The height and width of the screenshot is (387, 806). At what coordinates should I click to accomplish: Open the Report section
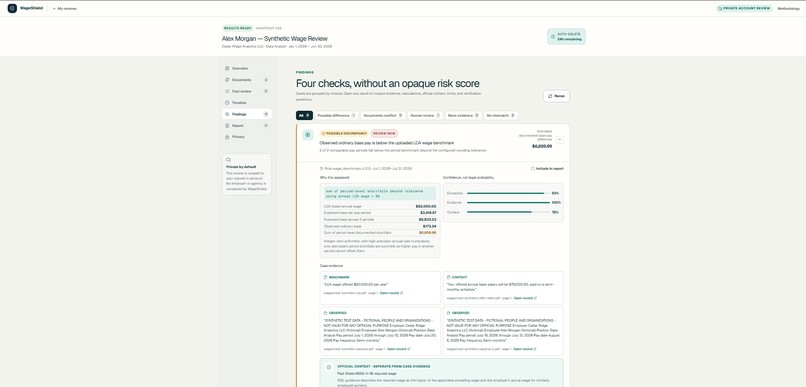[x=247, y=125]
